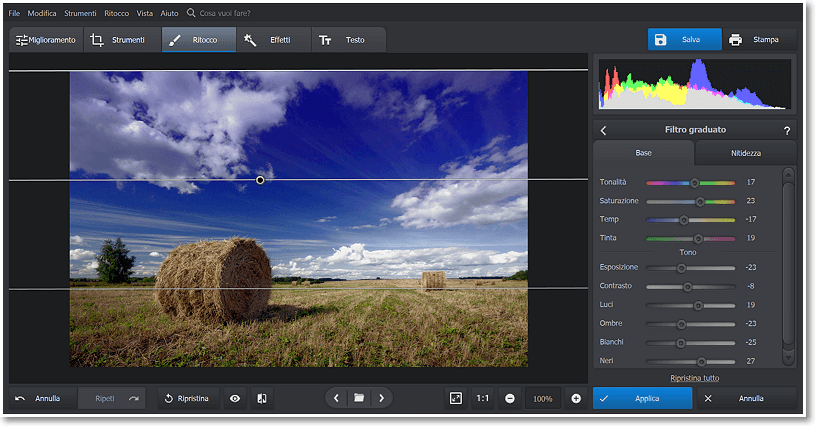Switch to the Miglioramento tab
This screenshot has height=426, width=815.
[x=46, y=40]
